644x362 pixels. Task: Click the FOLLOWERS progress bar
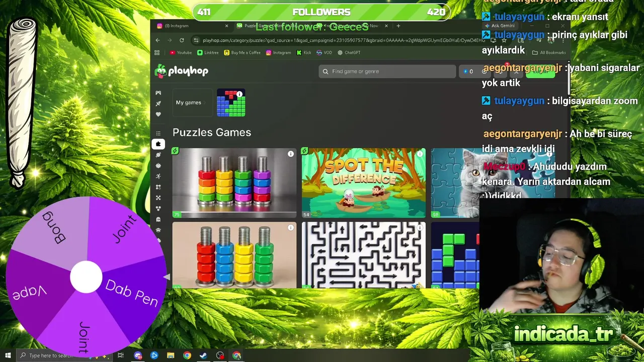321,12
